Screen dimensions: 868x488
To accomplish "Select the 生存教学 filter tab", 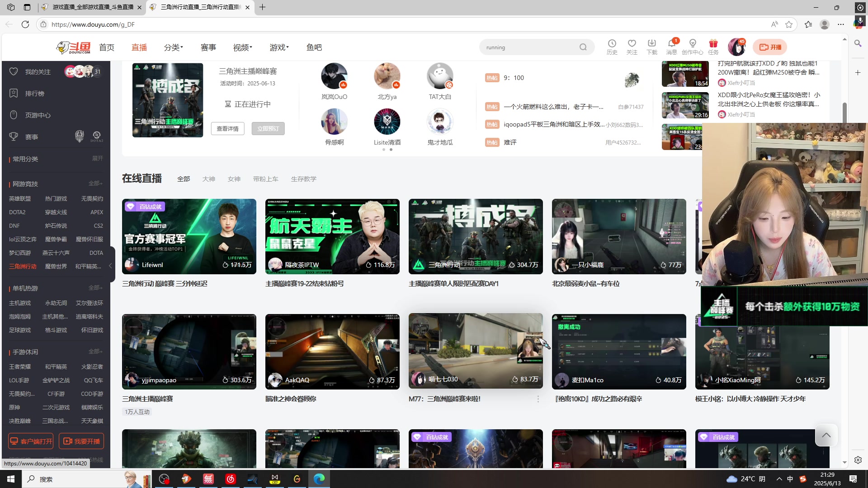I will 304,179.
